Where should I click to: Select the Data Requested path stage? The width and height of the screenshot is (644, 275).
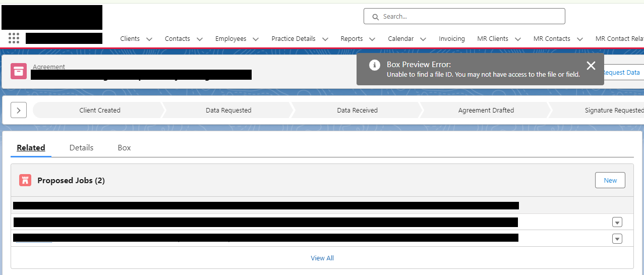click(x=228, y=110)
